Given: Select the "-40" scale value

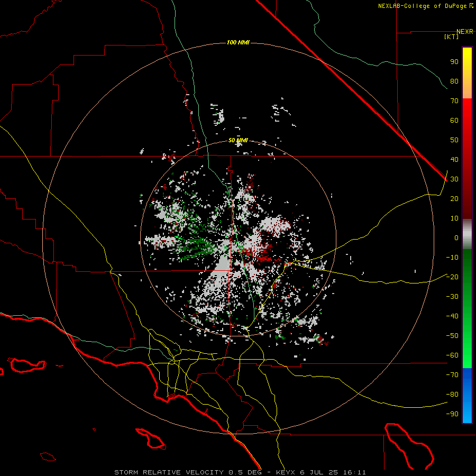Looking at the screenshot, I should click(452, 316).
